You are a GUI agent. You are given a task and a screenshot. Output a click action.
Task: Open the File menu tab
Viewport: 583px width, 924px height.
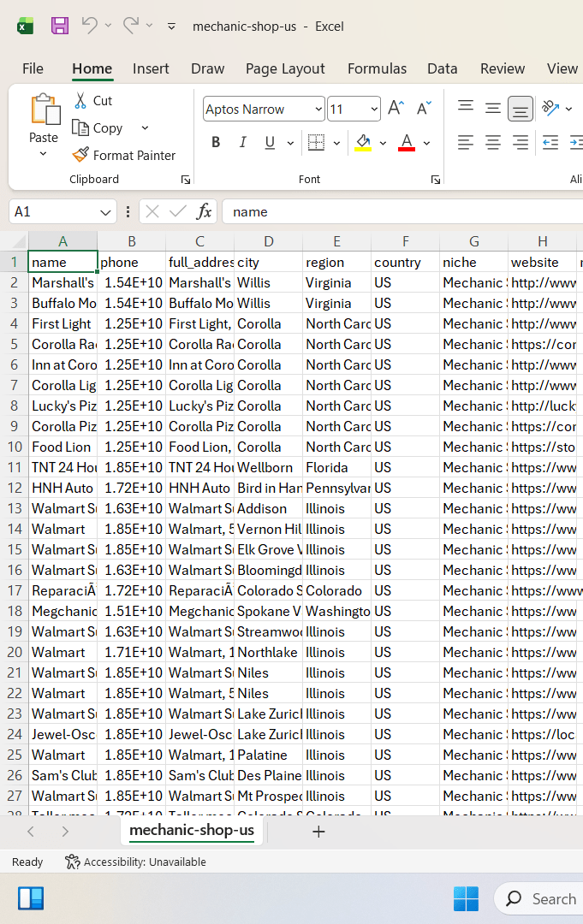33,69
